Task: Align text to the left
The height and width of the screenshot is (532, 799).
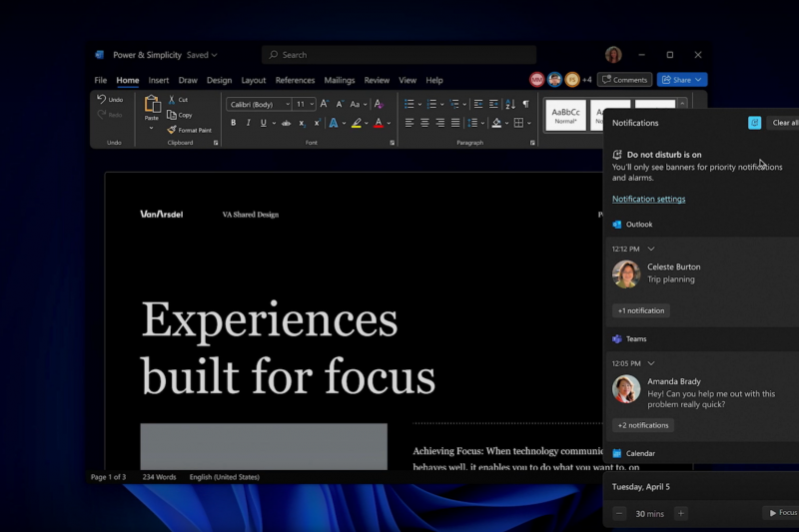Action: (409, 123)
